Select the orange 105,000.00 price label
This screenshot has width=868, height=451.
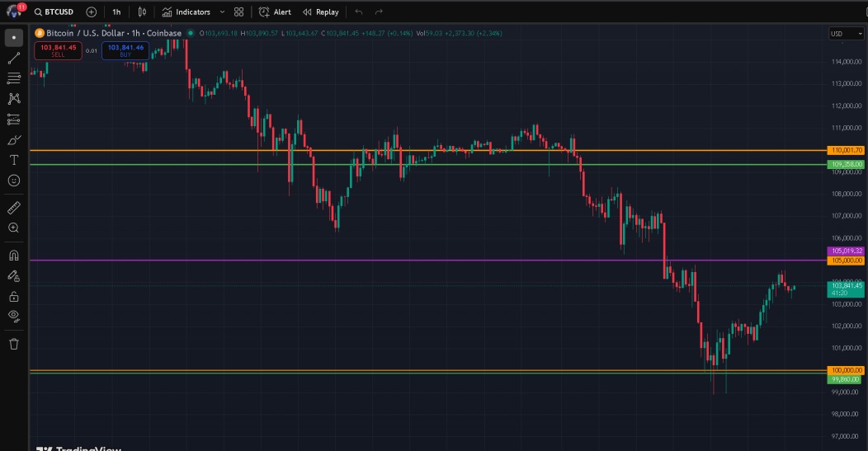[x=846, y=260]
